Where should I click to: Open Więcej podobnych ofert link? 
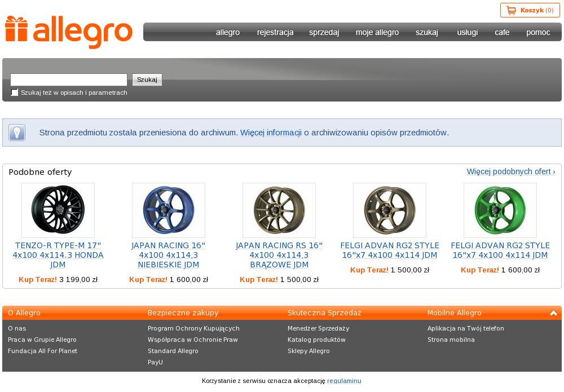(x=511, y=171)
